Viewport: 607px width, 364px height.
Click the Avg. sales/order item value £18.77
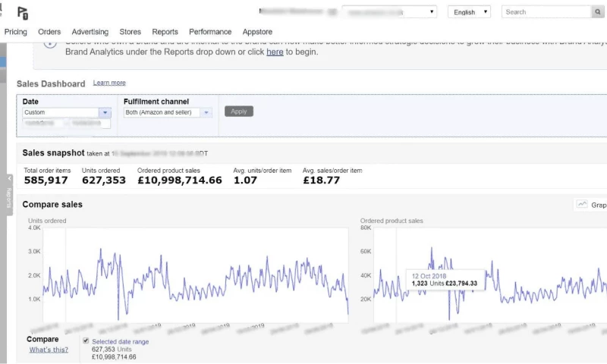pyautogui.click(x=321, y=180)
